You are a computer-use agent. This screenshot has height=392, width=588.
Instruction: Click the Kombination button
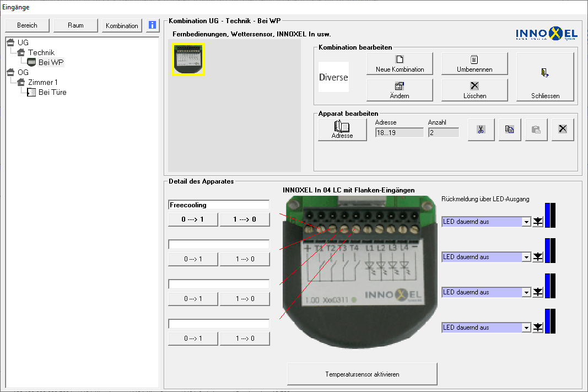(122, 25)
